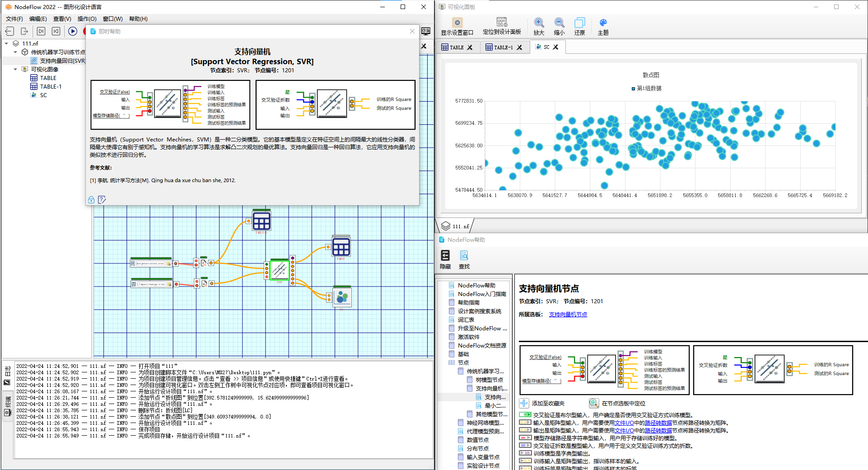Open 树模型节点 in help tree
Image resolution: width=868 pixels, height=470 pixels.
coord(485,380)
